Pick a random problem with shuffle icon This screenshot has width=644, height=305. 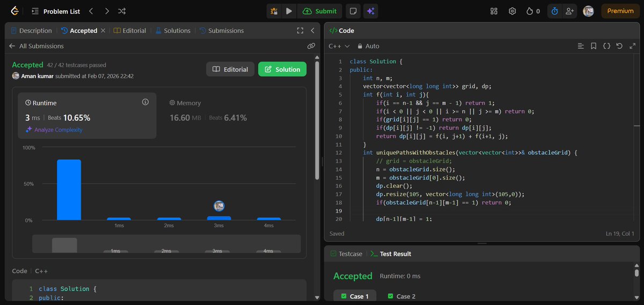pos(122,11)
